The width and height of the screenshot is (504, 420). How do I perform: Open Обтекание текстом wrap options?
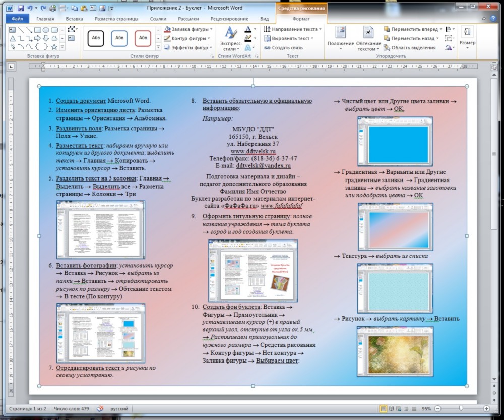(x=368, y=39)
